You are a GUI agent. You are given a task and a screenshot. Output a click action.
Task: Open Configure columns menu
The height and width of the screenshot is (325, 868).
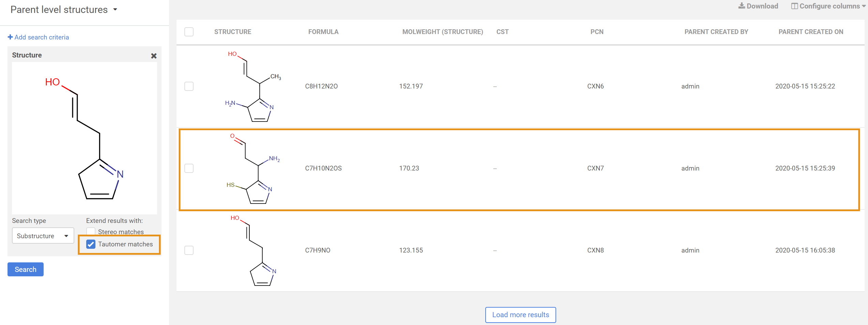[x=829, y=6]
